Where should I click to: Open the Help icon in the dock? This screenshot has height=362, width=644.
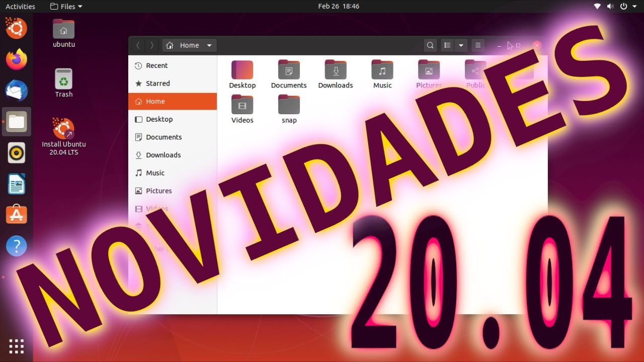(x=17, y=246)
